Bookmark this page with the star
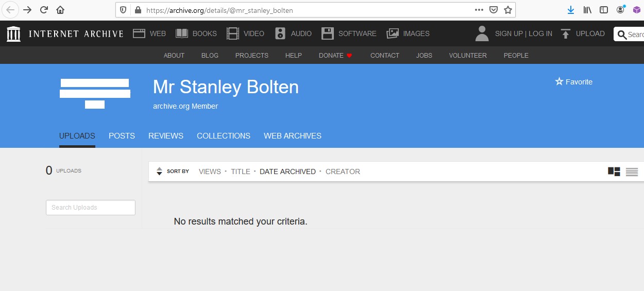The image size is (644, 291). (508, 10)
